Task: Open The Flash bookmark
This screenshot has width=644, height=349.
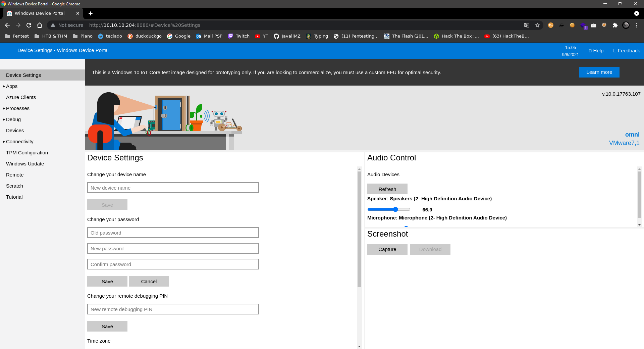Action: [406, 36]
